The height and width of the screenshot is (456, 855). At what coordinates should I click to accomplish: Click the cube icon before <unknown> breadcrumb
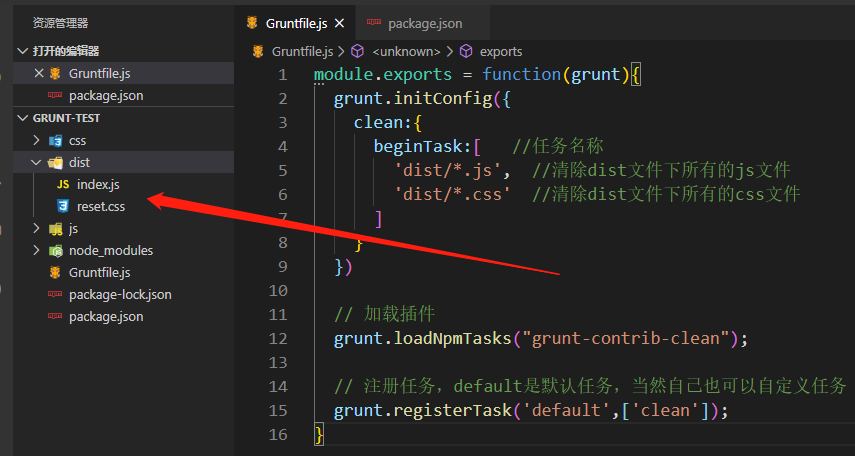click(x=357, y=51)
